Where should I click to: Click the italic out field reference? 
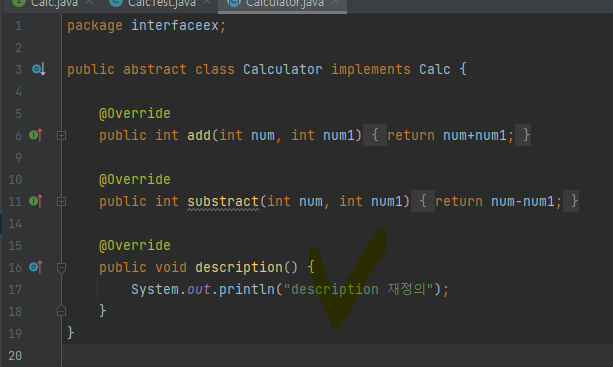[199, 290]
